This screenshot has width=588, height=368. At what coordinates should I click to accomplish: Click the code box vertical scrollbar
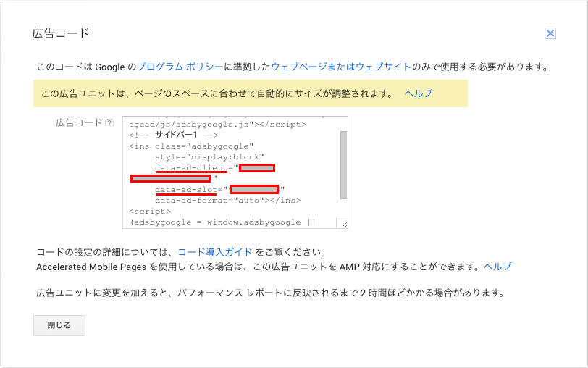tap(343, 164)
